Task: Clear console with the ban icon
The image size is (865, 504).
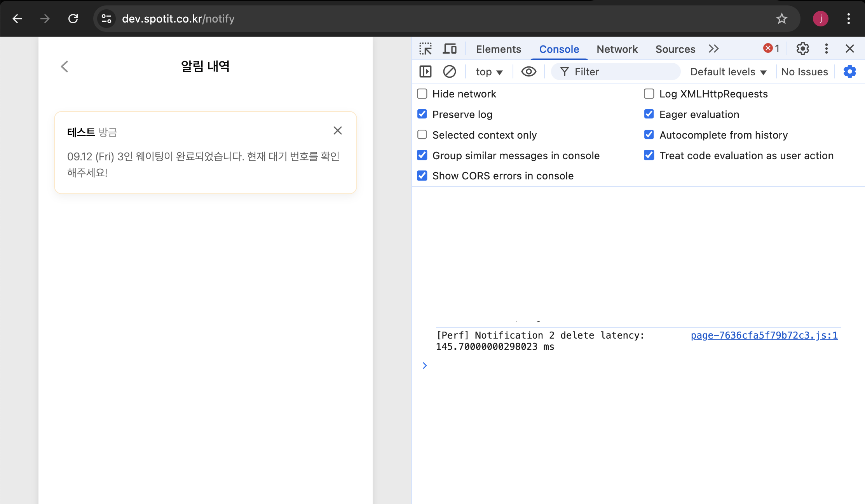Action: point(449,71)
